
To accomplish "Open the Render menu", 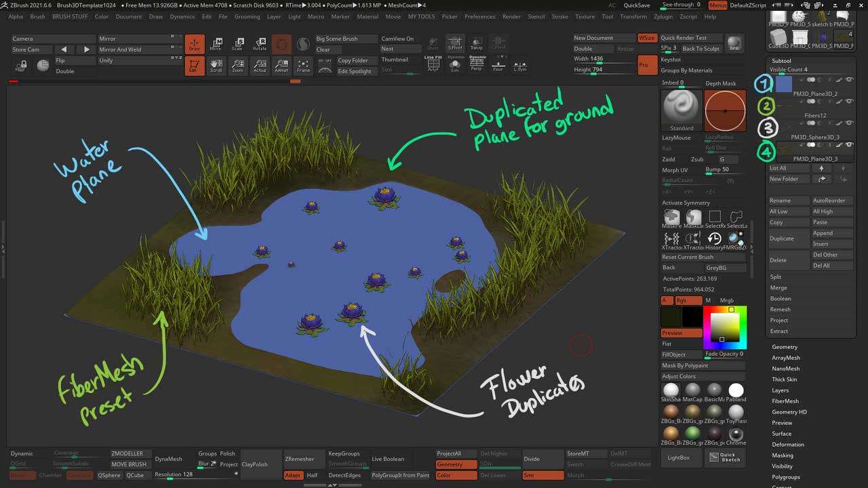I will coord(512,16).
